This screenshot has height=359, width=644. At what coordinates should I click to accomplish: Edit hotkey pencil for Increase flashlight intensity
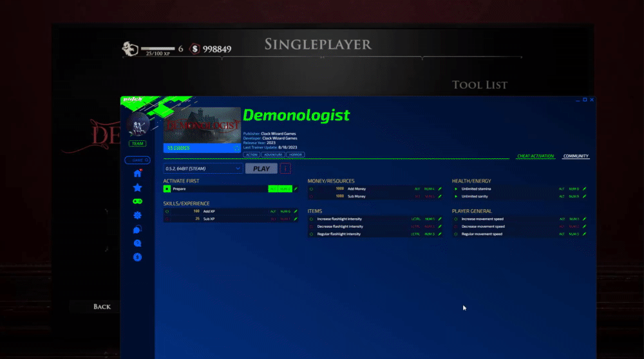coord(440,219)
